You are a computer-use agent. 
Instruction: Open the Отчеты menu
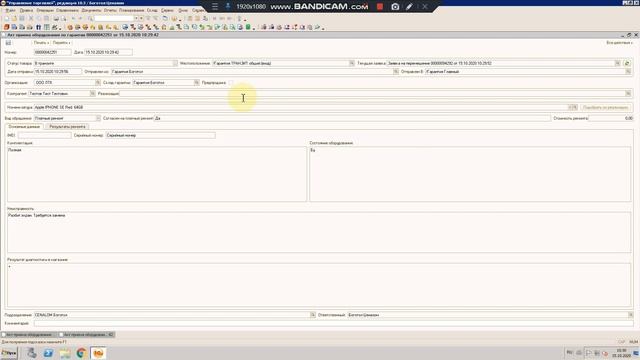tap(110, 10)
